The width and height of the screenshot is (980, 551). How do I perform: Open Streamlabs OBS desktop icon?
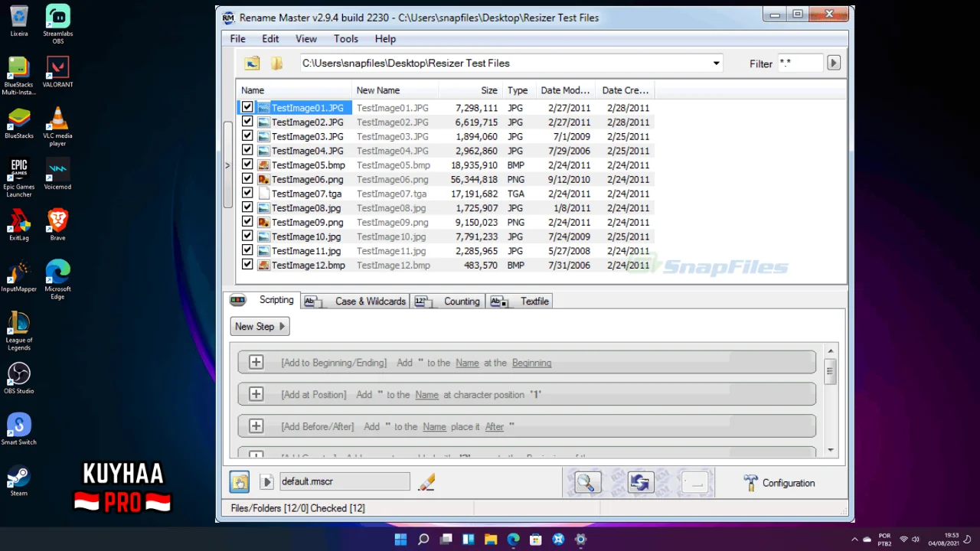pyautogui.click(x=58, y=24)
